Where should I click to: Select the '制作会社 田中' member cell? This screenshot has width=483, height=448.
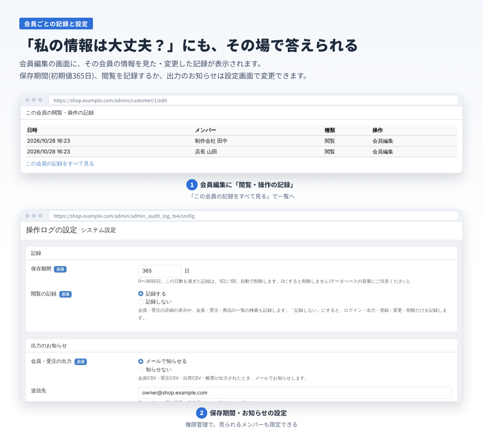tap(211, 141)
